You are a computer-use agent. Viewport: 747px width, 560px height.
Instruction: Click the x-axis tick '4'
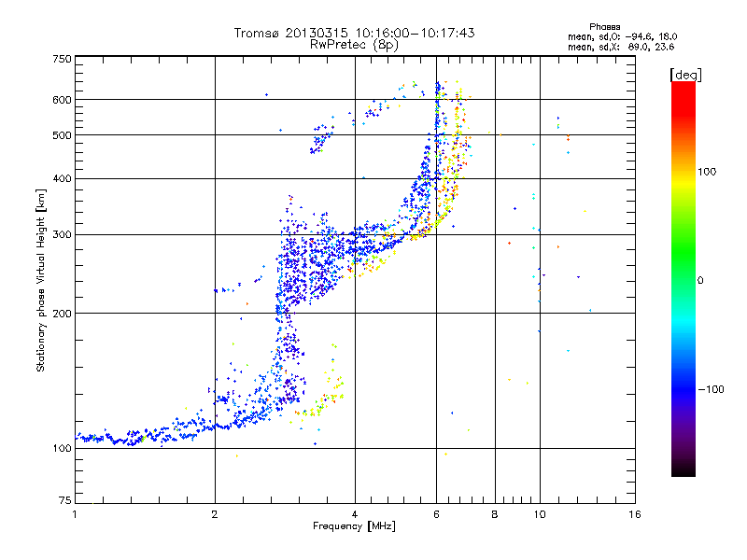(355, 514)
